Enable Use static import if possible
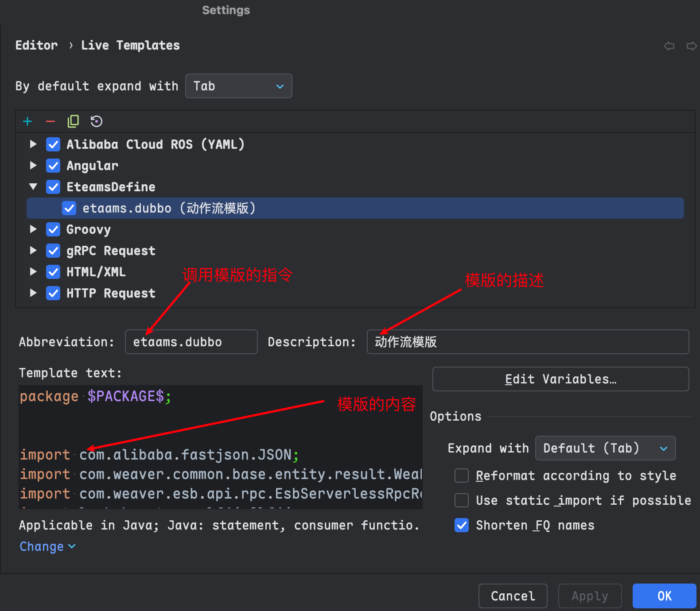 click(x=462, y=500)
